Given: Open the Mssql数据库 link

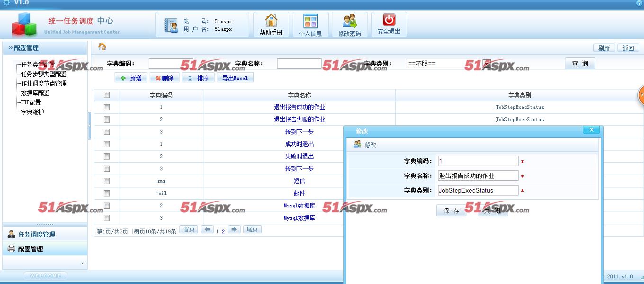Looking at the screenshot, I should tap(299, 206).
